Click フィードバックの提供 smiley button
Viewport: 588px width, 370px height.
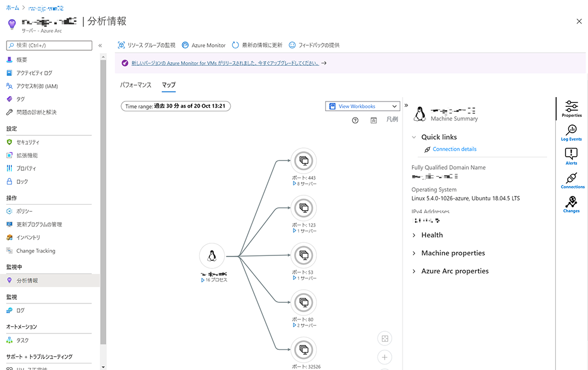pos(314,45)
